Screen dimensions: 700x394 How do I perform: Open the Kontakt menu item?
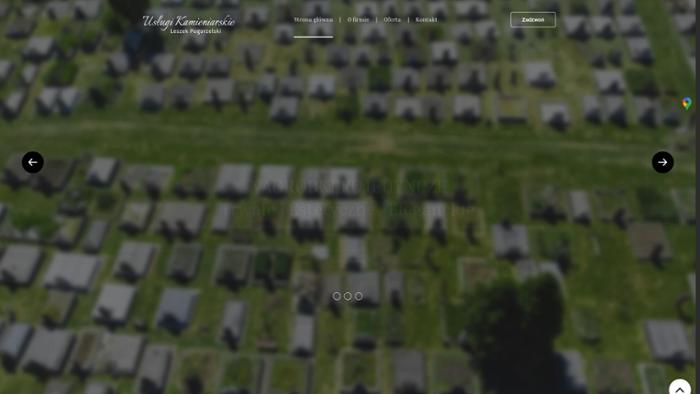pos(426,20)
